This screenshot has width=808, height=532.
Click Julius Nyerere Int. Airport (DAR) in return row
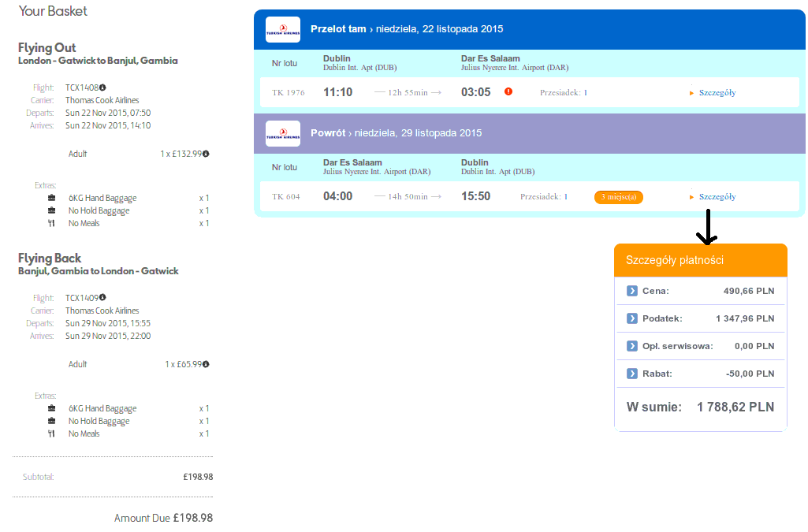point(377,172)
